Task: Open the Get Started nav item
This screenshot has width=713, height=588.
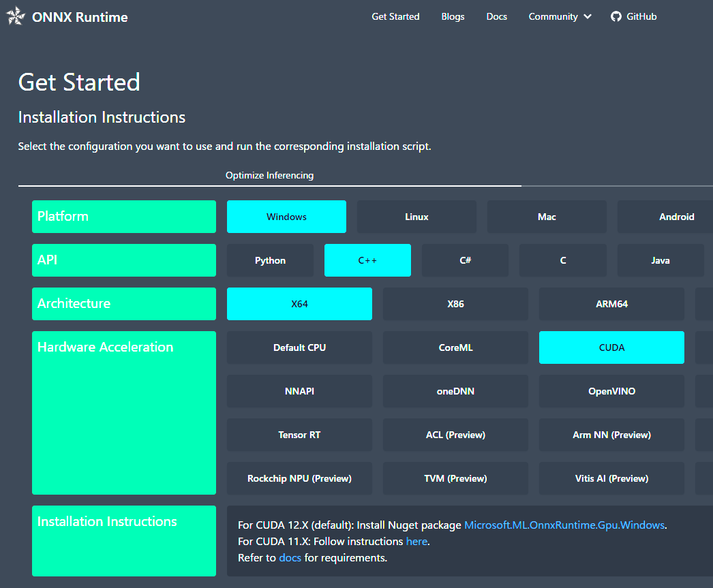Action: coord(395,17)
